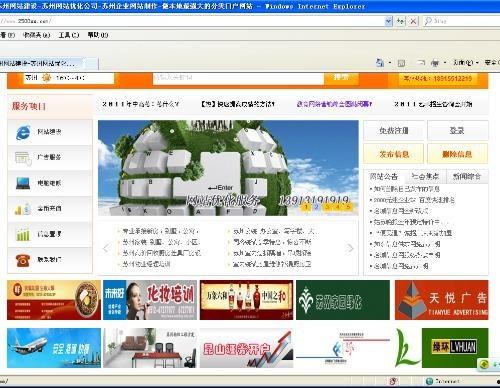Viewport: 500px width, 388px height.
Task: Click the orange phone number 18915512215 button
Action: (438, 79)
